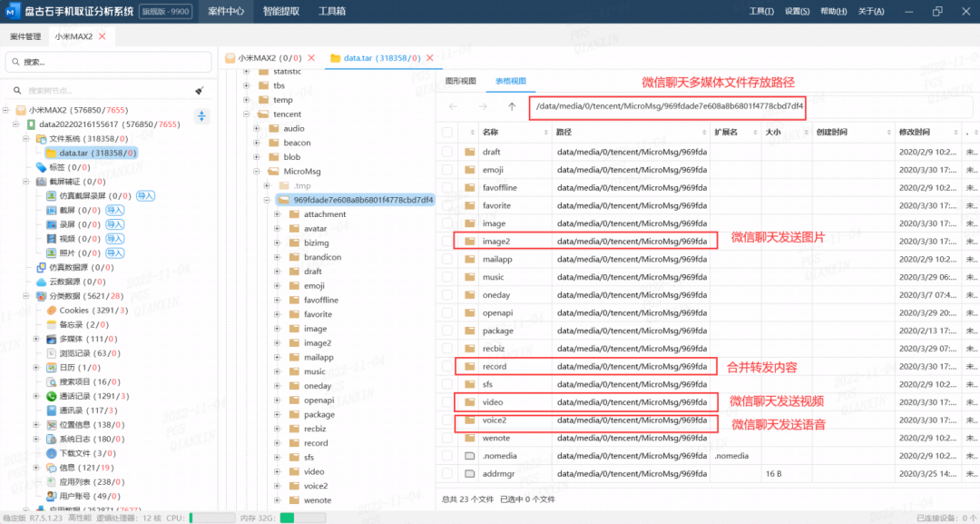Check the mailapp row checkbox
980x524 pixels.
pos(446,259)
